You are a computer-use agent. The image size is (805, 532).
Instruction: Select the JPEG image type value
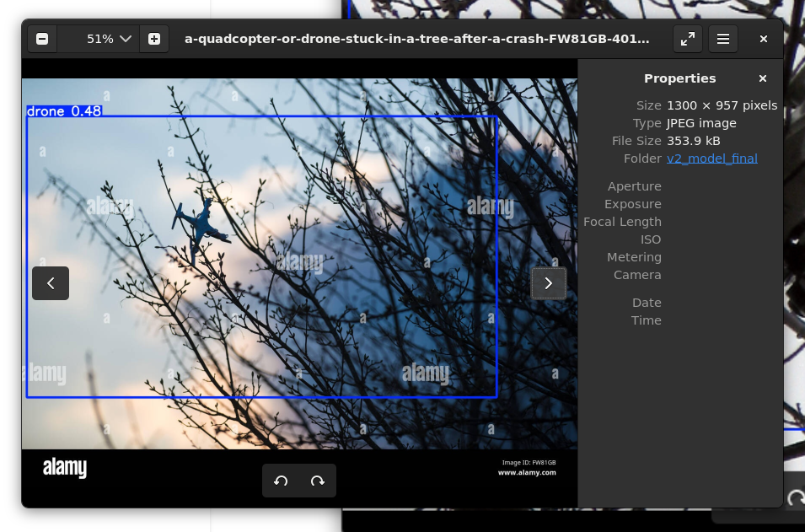[x=701, y=123]
